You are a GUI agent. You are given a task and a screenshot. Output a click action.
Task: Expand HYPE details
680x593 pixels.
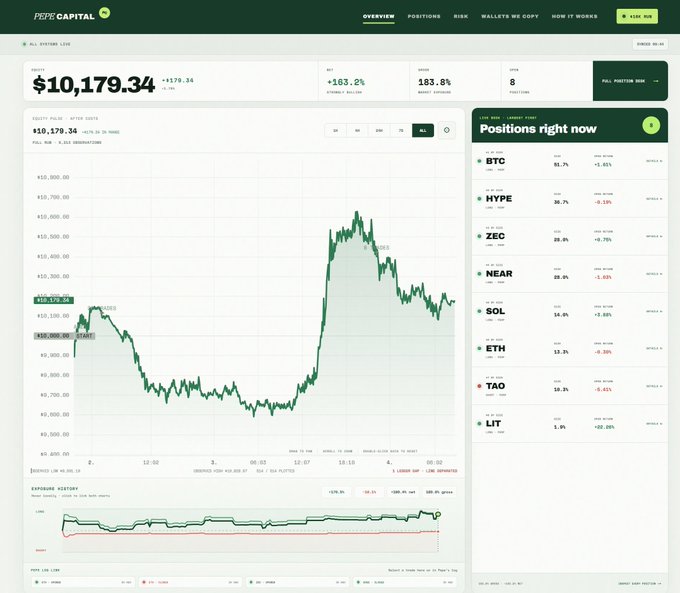(x=654, y=199)
